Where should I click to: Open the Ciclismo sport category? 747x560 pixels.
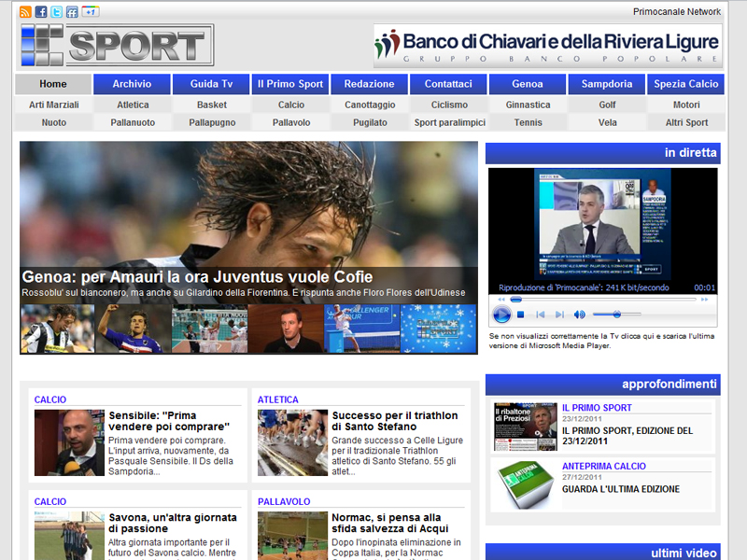(449, 105)
